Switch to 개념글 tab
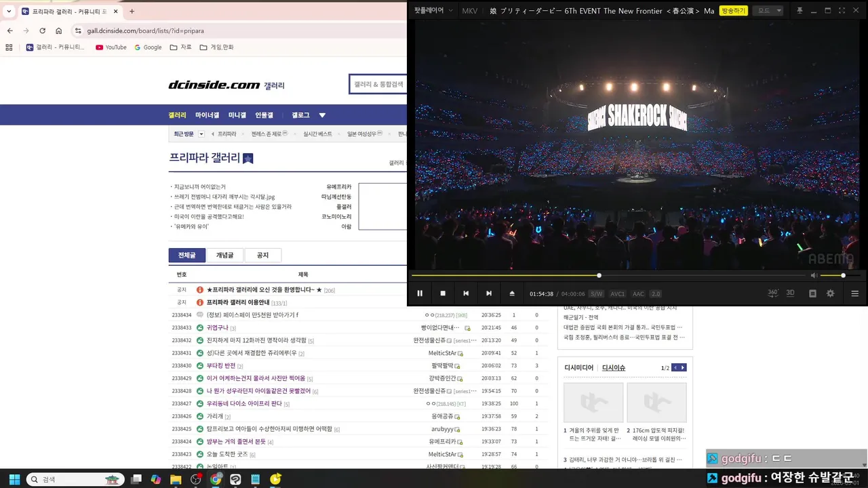Image resolution: width=868 pixels, height=488 pixels. (x=224, y=255)
